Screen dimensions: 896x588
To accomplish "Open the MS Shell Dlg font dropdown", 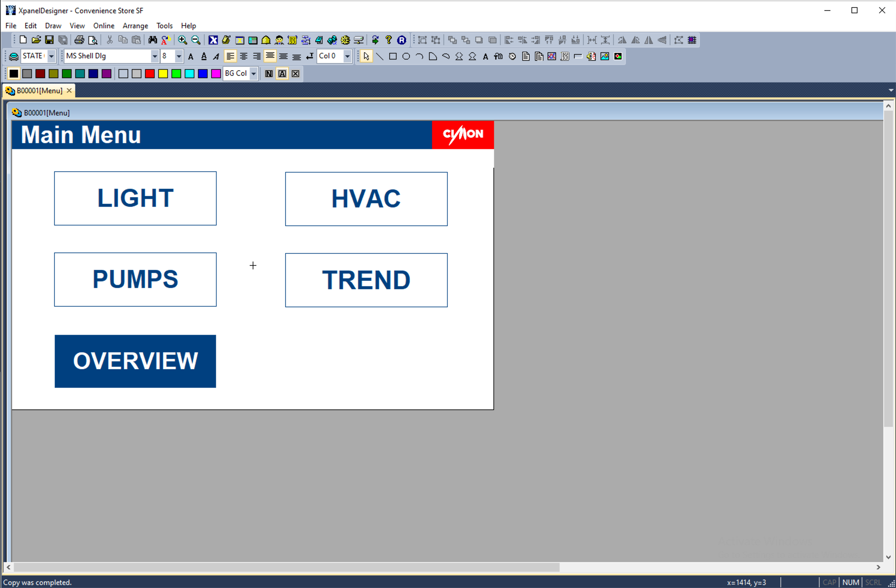I will tap(154, 57).
